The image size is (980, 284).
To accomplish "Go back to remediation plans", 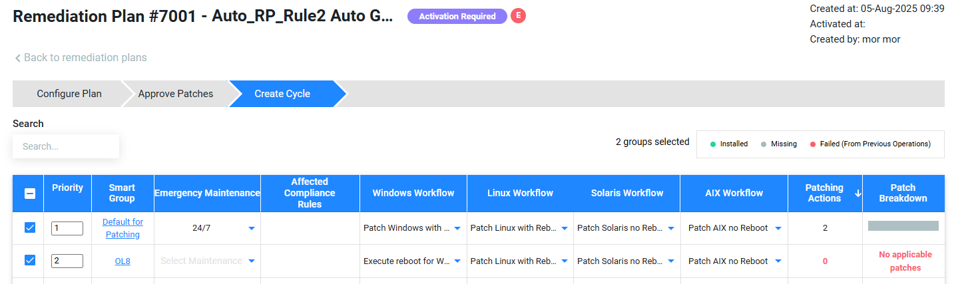I will [81, 58].
